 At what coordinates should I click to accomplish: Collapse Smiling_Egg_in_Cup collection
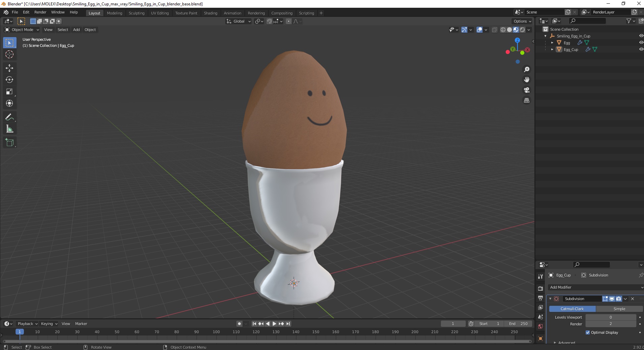(546, 36)
